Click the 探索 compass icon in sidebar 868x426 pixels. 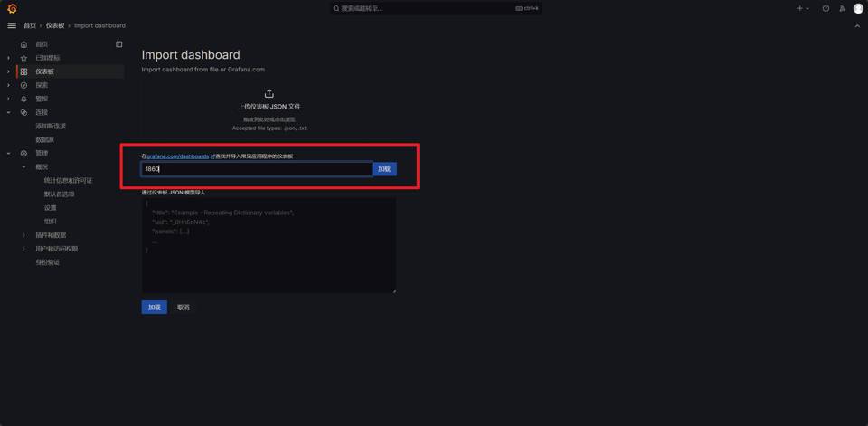click(24, 85)
